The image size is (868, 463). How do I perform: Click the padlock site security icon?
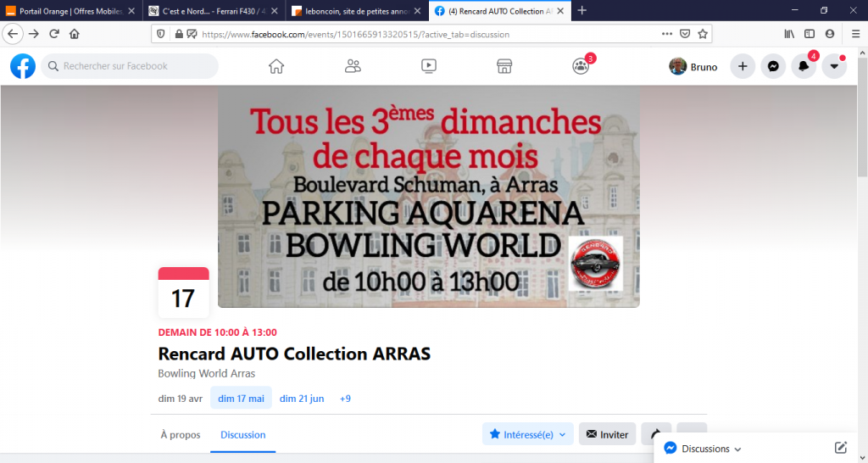click(179, 34)
